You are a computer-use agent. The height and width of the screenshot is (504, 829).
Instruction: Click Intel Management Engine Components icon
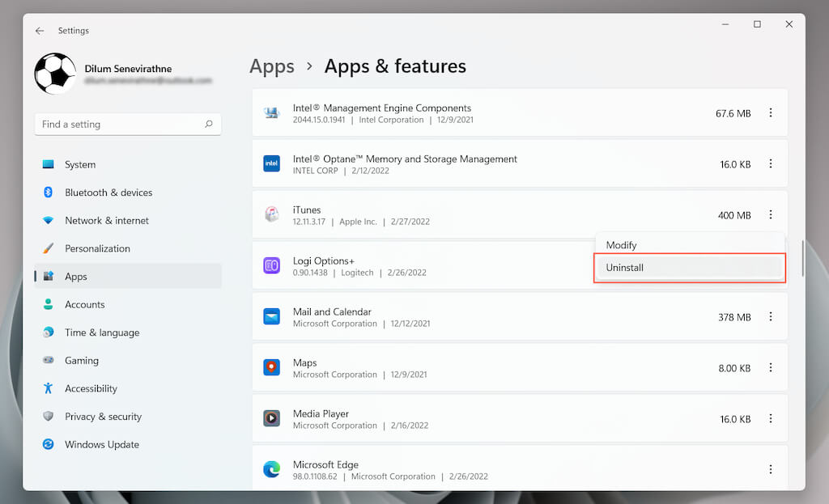(x=272, y=113)
